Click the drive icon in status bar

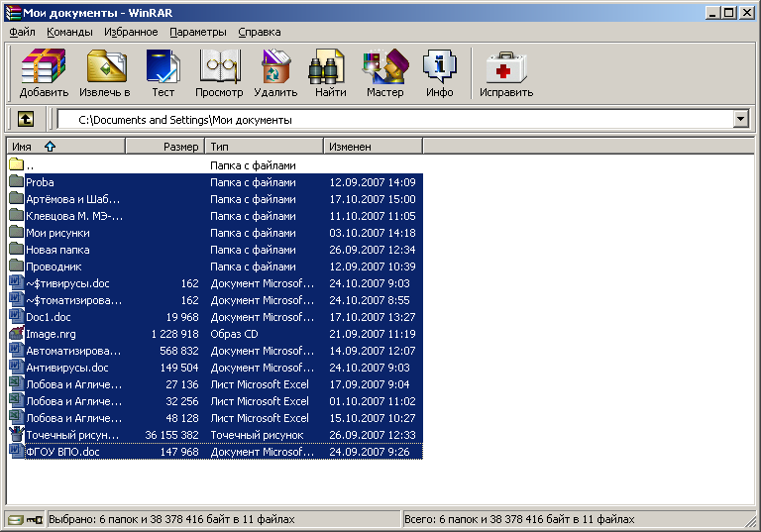point(15,520)
